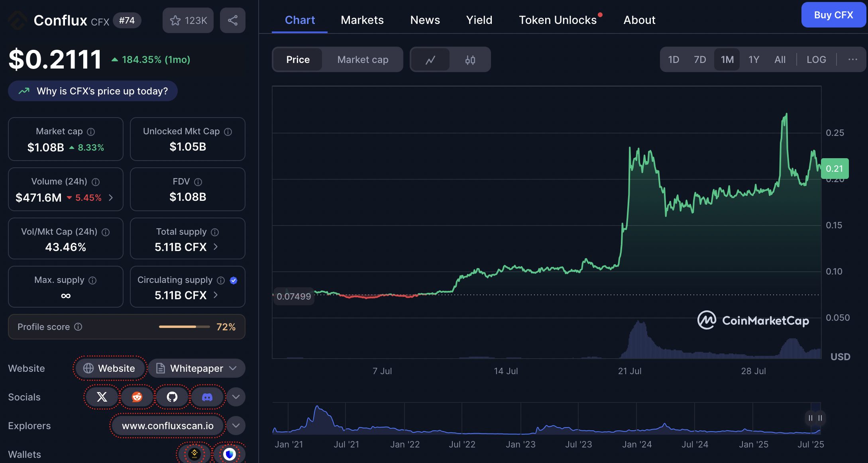
Task: Click the Conflux logo icon
Action: 18,20
